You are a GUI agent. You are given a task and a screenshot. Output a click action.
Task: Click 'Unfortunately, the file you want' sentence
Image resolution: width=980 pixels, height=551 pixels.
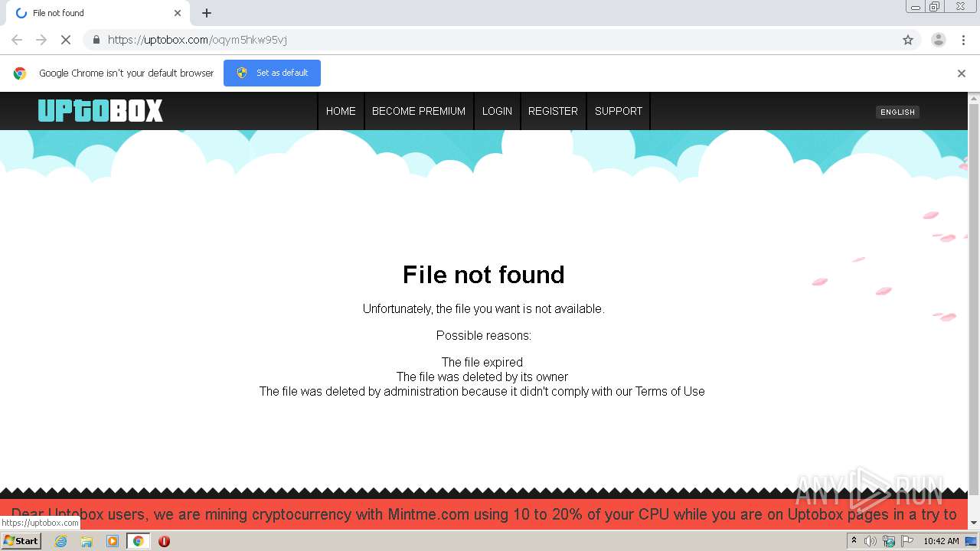click(x=483, y=309)
